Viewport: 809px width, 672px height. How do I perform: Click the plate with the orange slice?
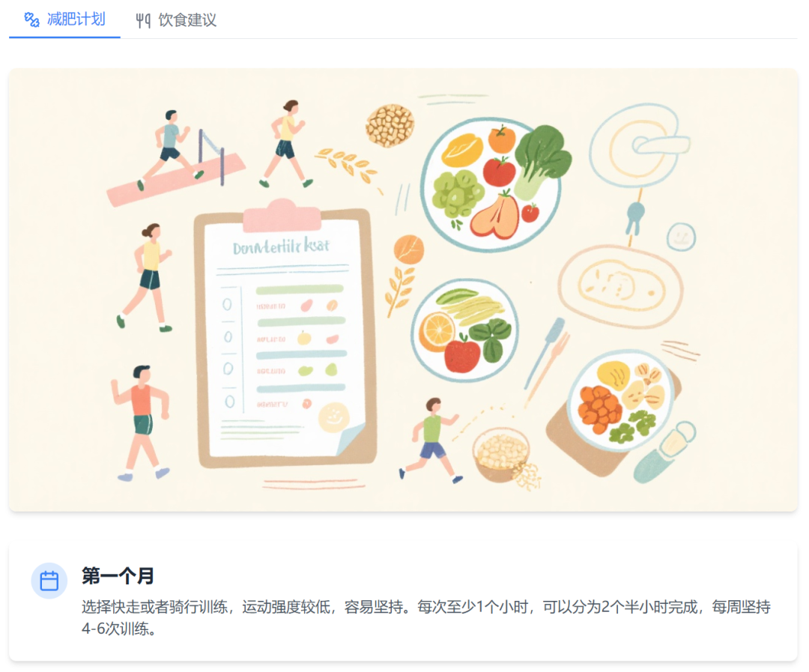coord(464,330)
